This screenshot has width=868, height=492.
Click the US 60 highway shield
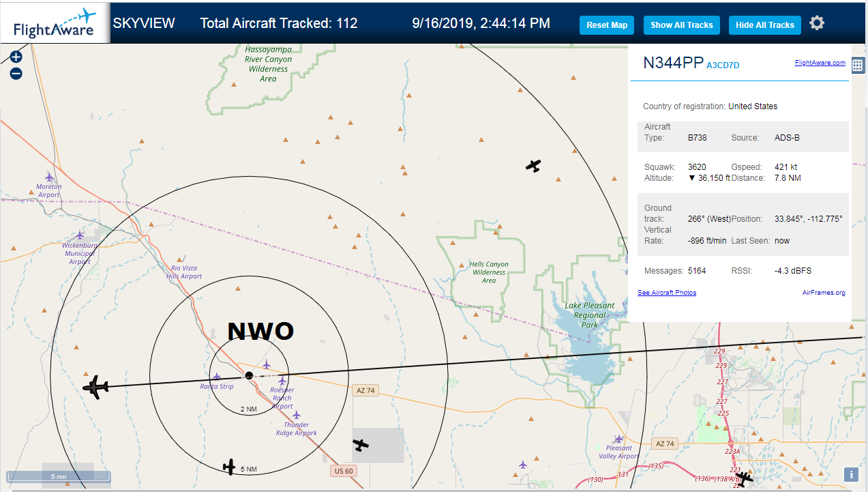[x=343, y=471]
